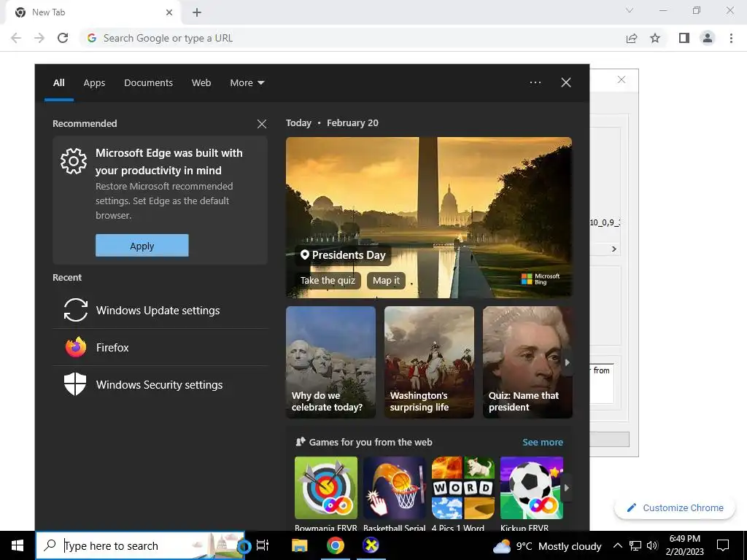
Task: Share this page from address bar
Action: (x=632, y=38)
